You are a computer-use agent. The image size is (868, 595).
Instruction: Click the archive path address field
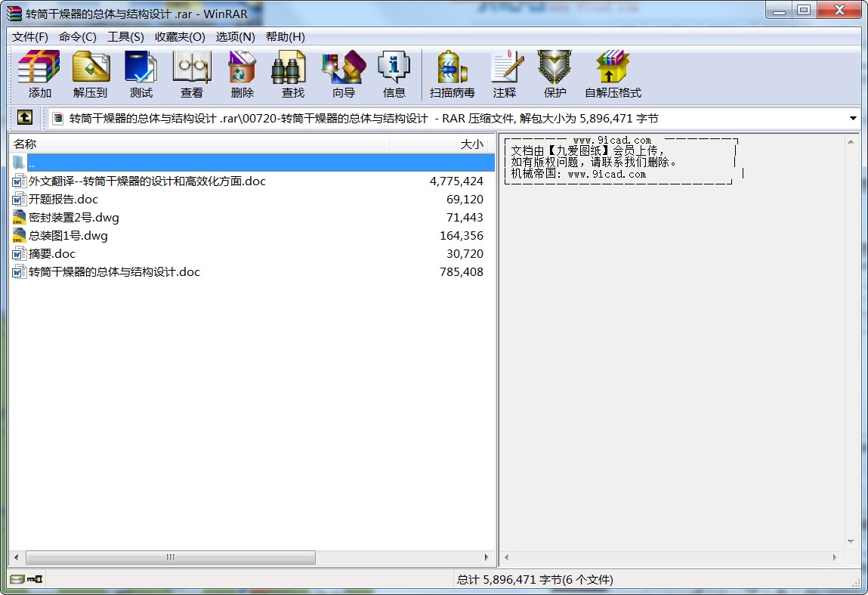pos(454,118)
